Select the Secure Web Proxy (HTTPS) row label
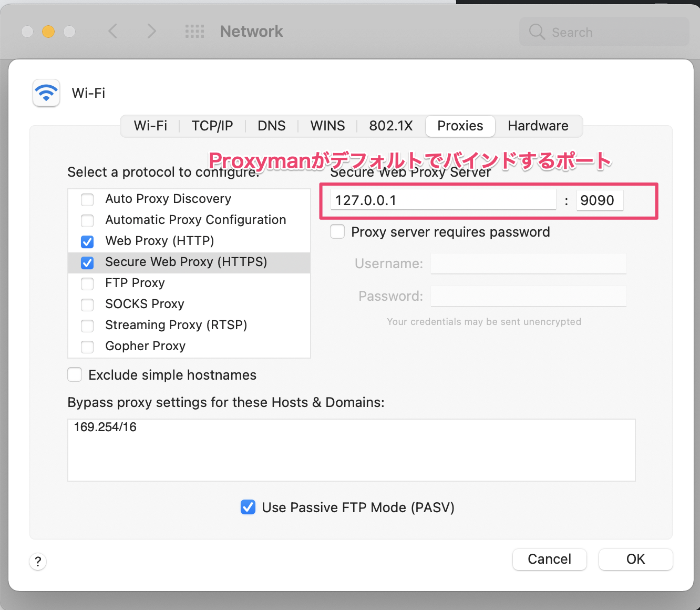Screen dimensions: 700x610 186,262
